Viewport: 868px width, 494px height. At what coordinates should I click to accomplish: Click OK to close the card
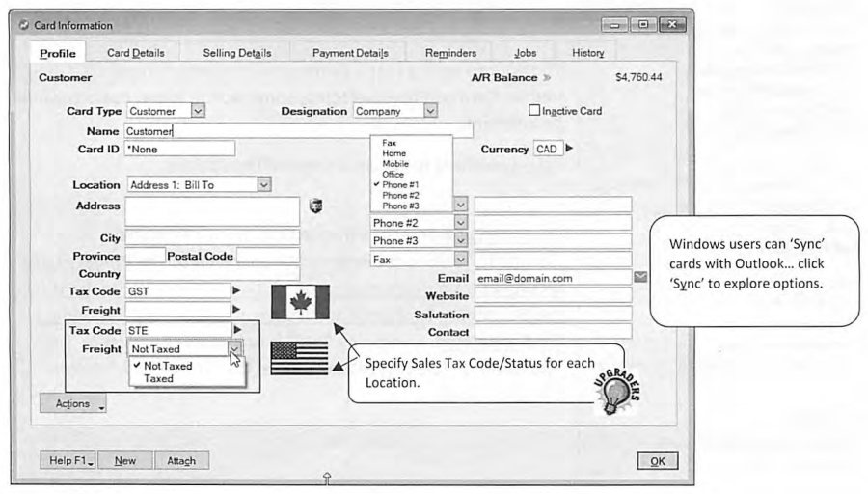[658, 461]
